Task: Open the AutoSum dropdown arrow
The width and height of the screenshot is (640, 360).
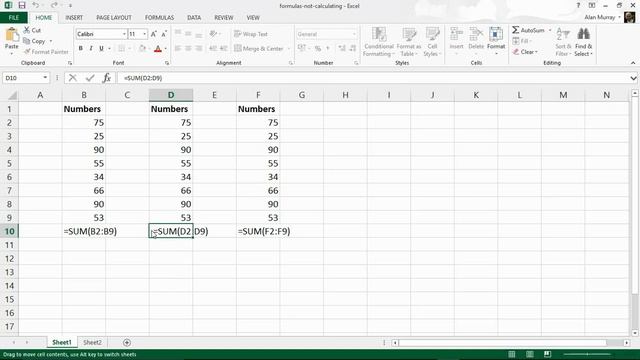Action: (550, 30)
